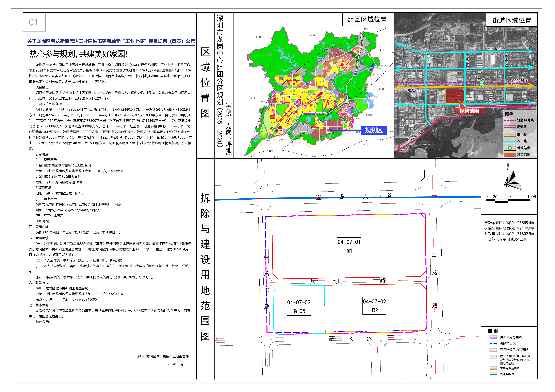Click the 轨道14号线 label beside 宝龙站
The width and height of the screenshot is (555, 392).
coord(519,80)
